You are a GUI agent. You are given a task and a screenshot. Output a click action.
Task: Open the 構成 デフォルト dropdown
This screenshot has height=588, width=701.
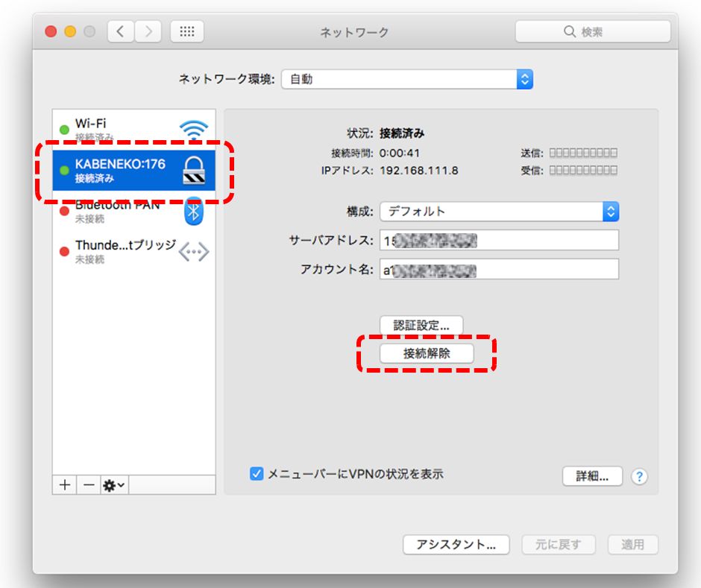click(x=499, y=212)
